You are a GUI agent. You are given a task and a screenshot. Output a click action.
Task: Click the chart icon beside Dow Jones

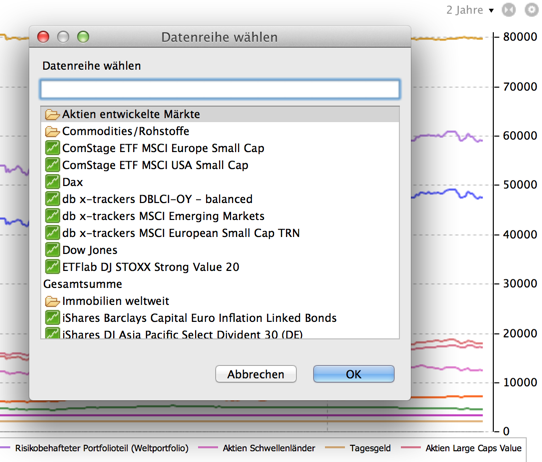(x=52, y=249)
